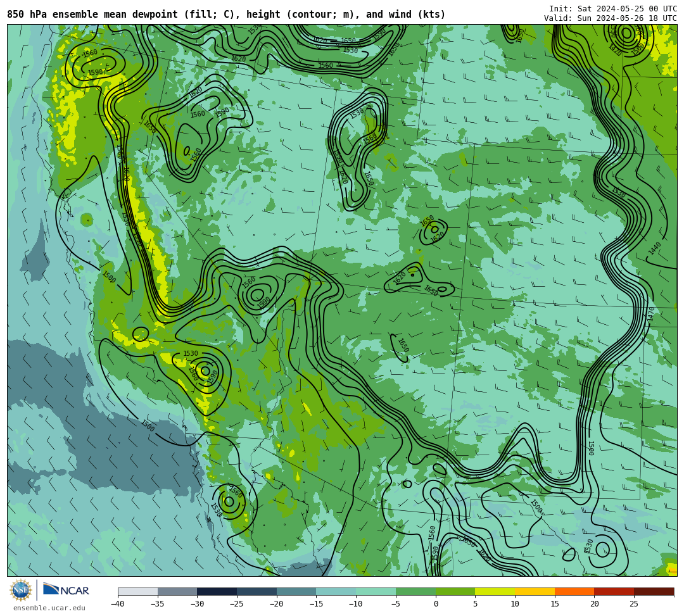
Task: Pick the olive green 0 to 5 colorbar segment
Action: pos(455,591)
